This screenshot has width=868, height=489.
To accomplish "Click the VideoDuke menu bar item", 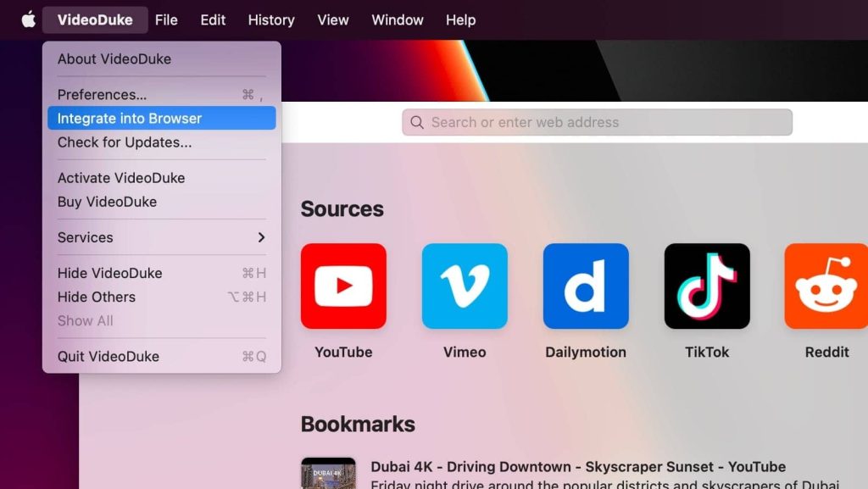I will [x=95, y=19].
